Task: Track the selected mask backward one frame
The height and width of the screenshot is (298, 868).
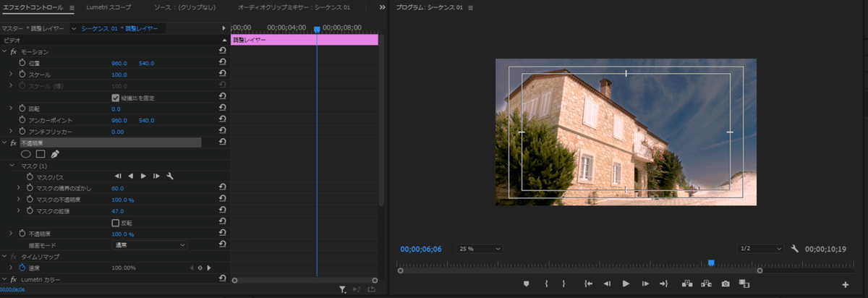Action: click(118, 176)
